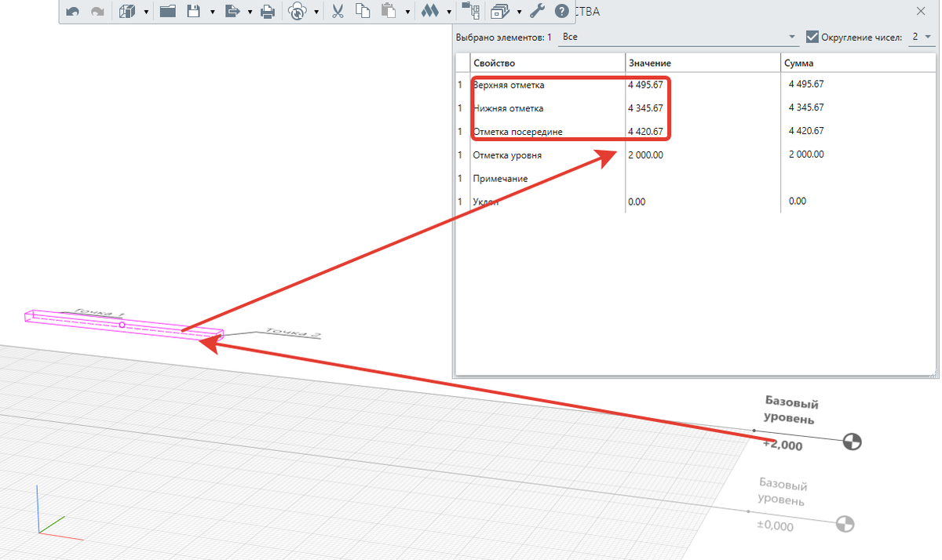Viewport: 942px width, 560px height.
Task: Click the XYZ axis gizmo
Action: pyautogui.click(x=59, y=511)
